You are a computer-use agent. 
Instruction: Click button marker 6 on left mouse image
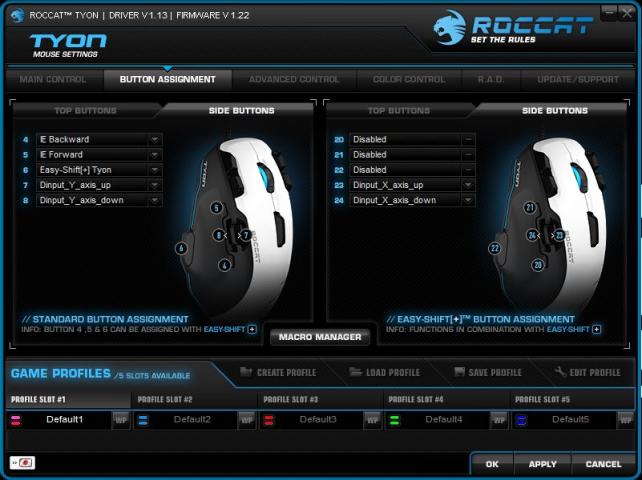(x=181, y=248)
